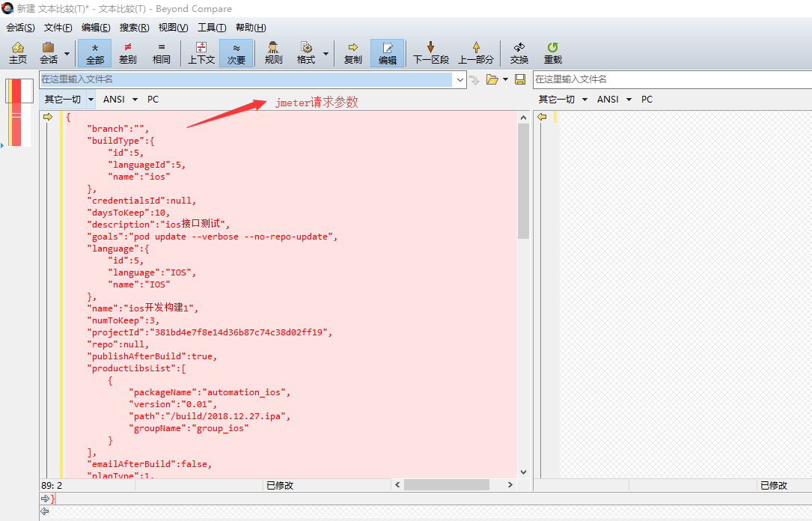Click the left pane vertical scrollbar thumb

pyautogui.click(x=524, y=181)
